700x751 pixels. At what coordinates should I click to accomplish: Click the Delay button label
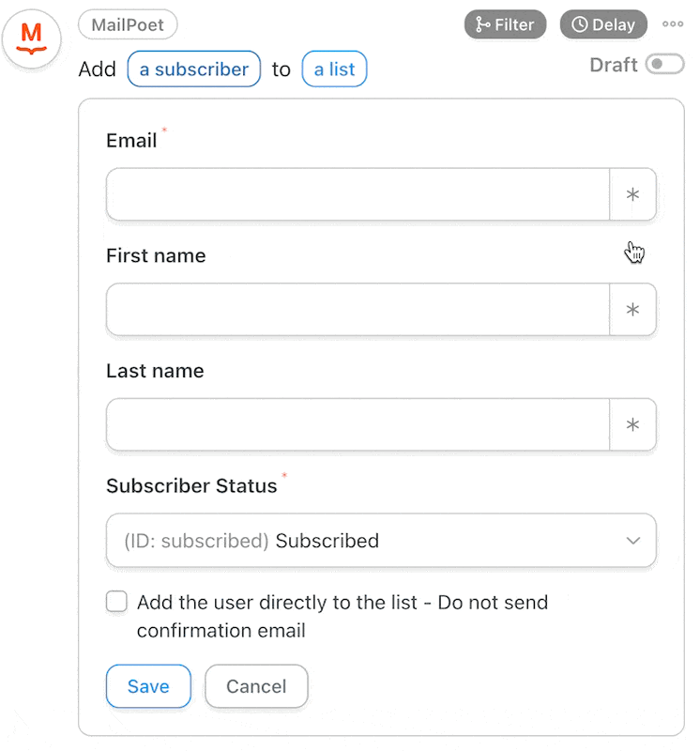pos(614,24)
